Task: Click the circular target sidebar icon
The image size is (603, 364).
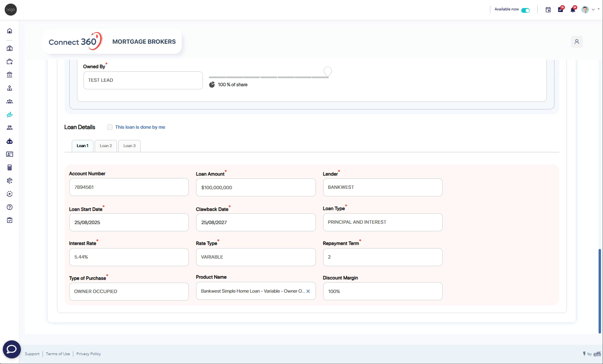Action: 10,194
